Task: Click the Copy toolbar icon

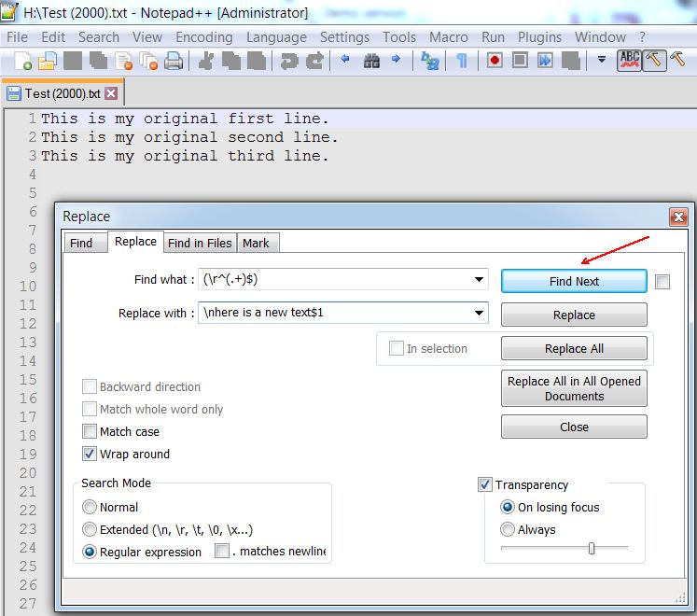Action: point(230,61)
